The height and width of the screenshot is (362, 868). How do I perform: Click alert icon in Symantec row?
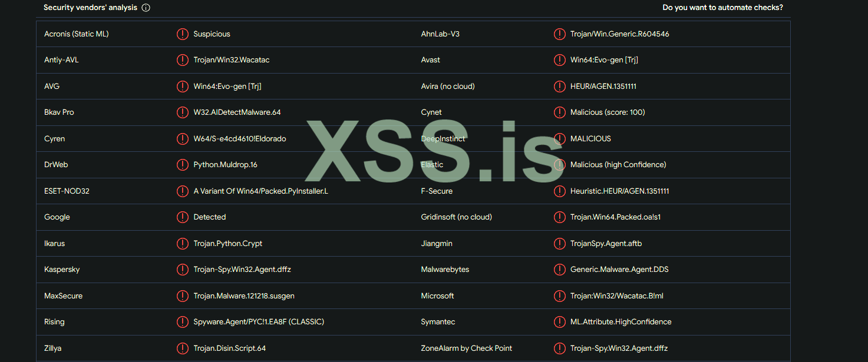click(560, 322)
